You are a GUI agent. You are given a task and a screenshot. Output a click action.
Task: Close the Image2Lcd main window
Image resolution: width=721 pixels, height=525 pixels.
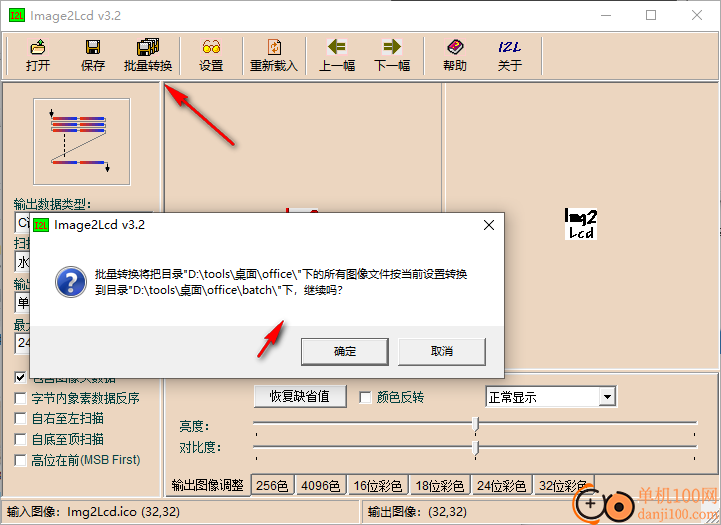697,15
